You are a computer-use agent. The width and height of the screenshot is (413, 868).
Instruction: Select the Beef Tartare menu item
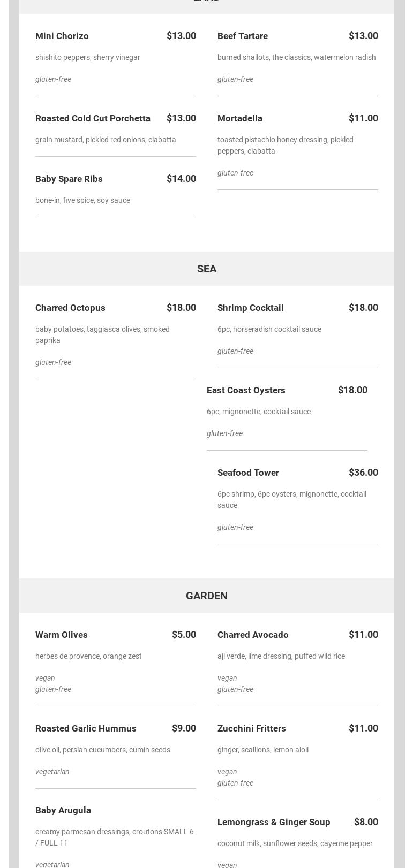point(243,36)
